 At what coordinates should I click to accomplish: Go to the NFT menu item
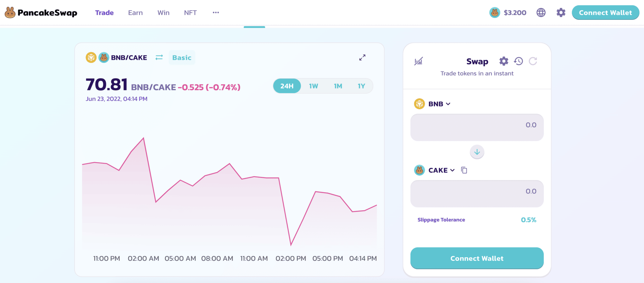click(190, 13)
